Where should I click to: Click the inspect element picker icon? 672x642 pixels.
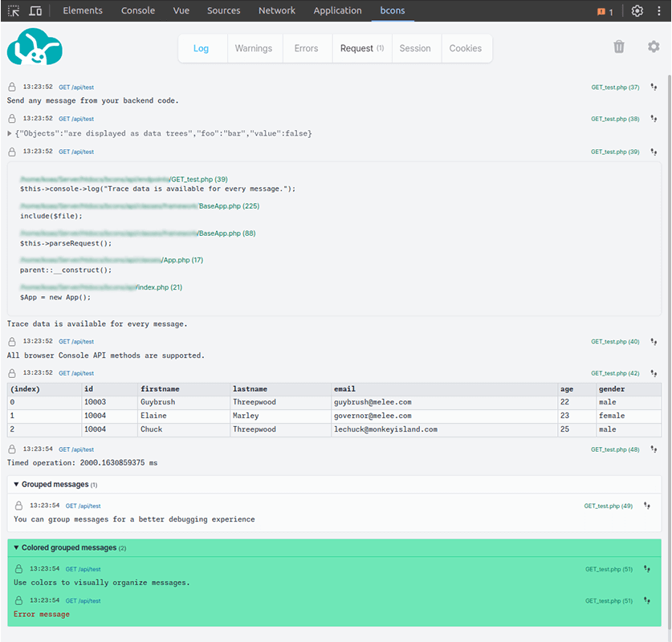pyautogui.click(x=14, y=10)
